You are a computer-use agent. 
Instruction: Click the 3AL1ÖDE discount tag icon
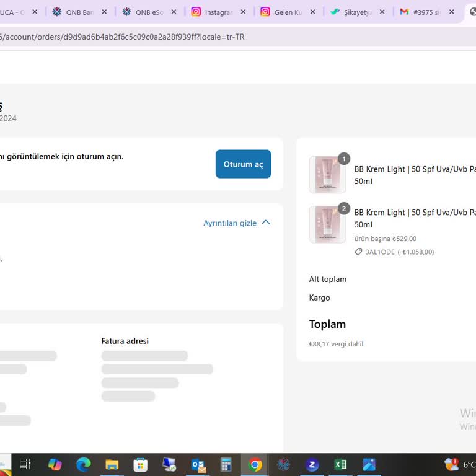(x=358, y=252)
